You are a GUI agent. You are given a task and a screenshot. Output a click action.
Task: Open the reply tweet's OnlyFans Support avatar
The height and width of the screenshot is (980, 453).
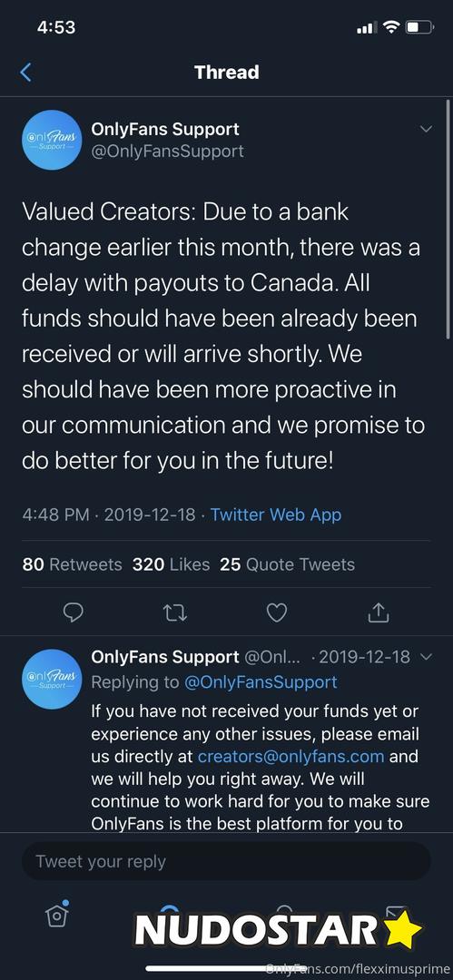[x=52, y=679]
